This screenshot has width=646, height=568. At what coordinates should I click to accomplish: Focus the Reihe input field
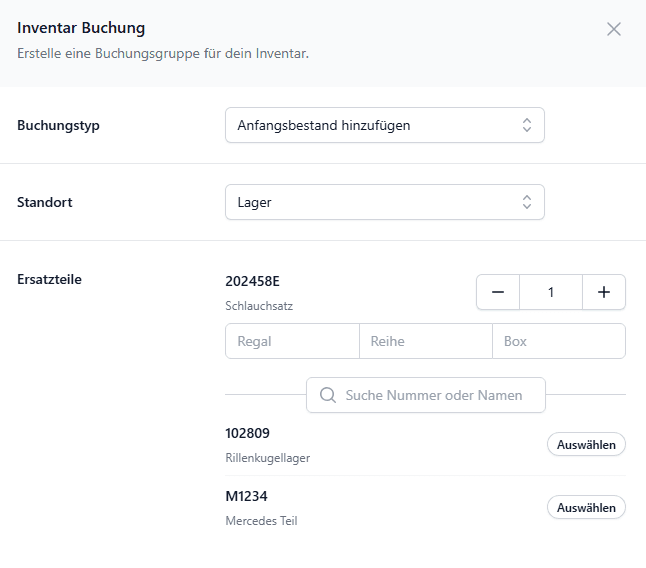[x=426, y=341]
